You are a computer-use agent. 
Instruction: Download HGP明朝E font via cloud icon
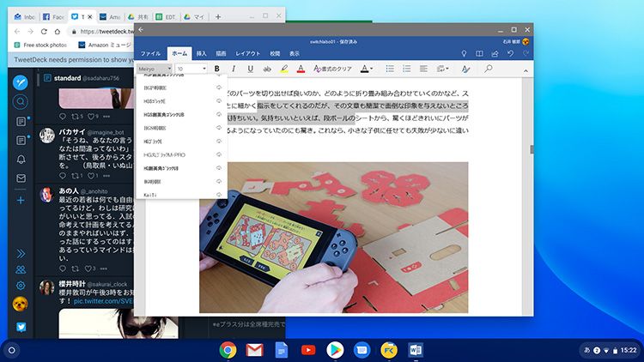tap(219, 87)
